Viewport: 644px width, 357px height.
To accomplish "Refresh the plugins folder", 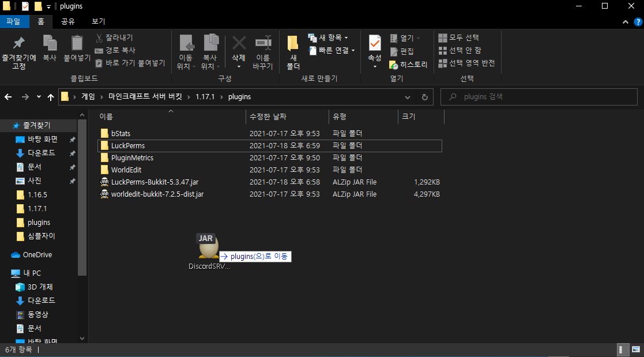I will pos(425,97).
